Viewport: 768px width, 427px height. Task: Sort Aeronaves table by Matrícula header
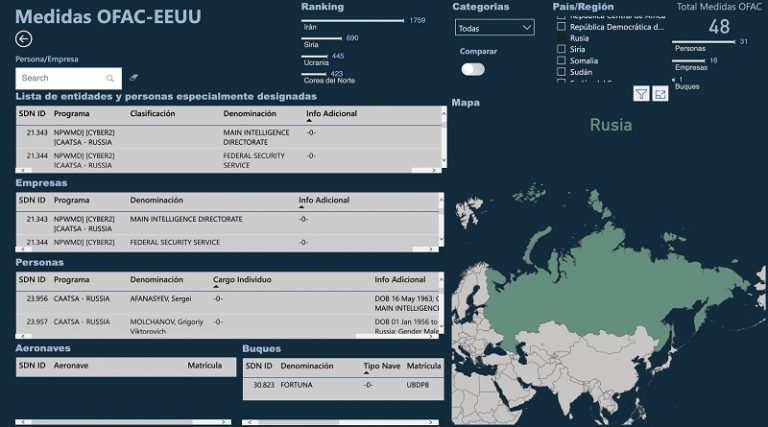[x=205, y=365]
